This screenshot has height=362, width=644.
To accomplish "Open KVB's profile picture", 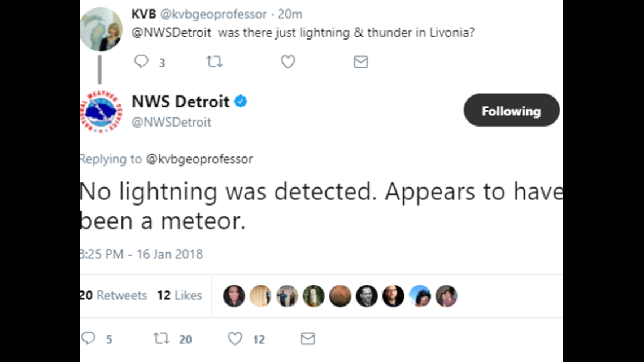I will pos(102,29).
